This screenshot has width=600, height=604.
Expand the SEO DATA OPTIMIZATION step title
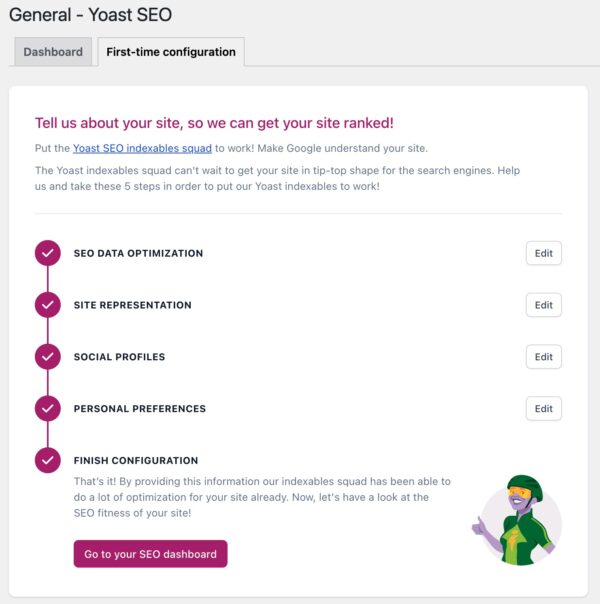[138, 253]
